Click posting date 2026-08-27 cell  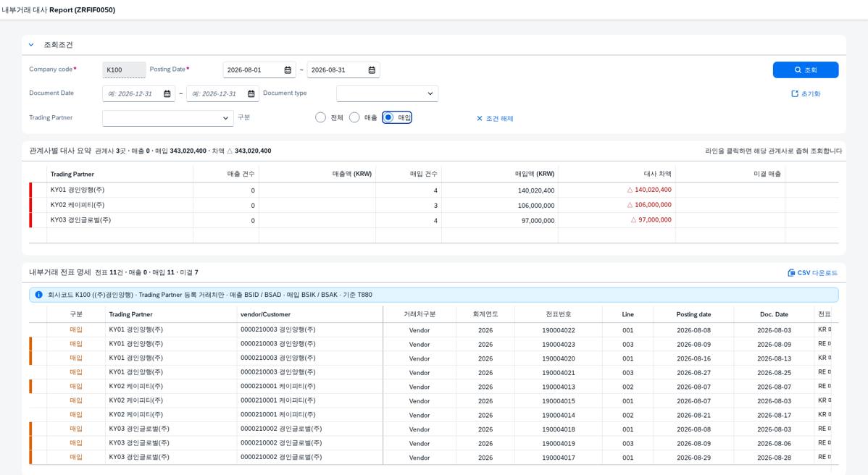[693, 373]
